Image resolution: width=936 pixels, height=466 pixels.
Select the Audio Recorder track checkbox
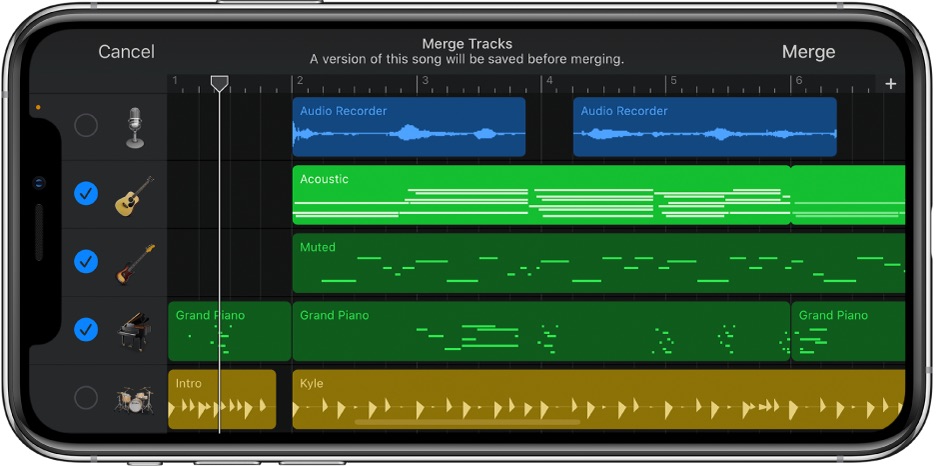click(x=86, y=126)
